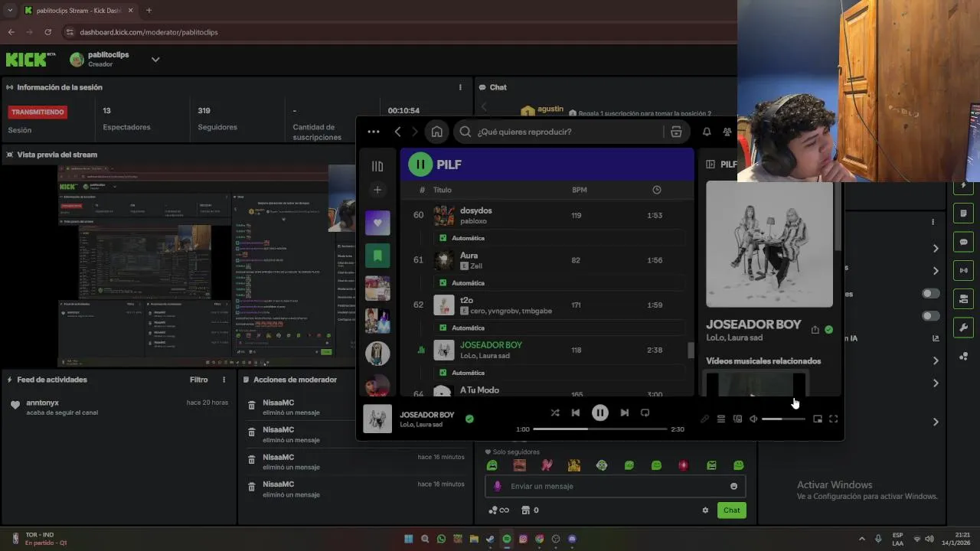
Task: Open the green bookmark tile in Spotify sidebar
Action: click(377, 256)
